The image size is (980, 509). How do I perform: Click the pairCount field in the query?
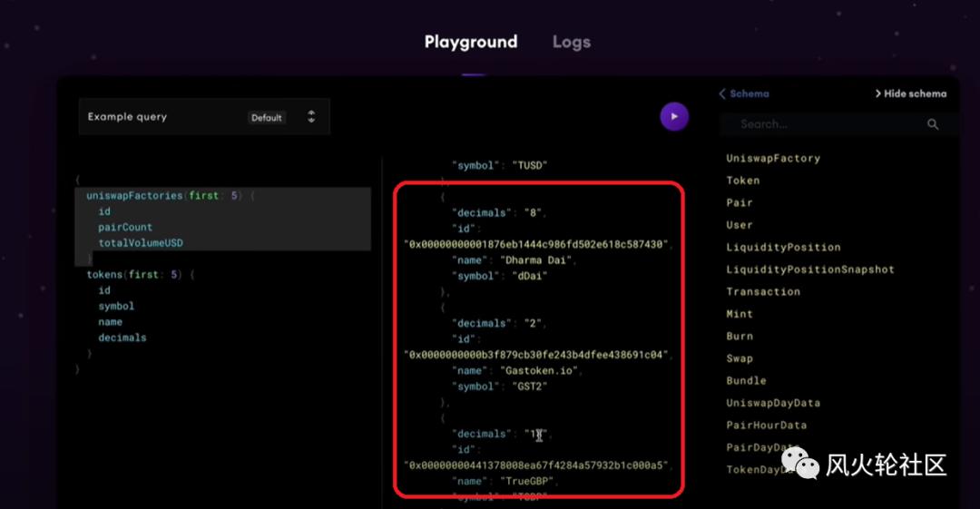(125, 227)
